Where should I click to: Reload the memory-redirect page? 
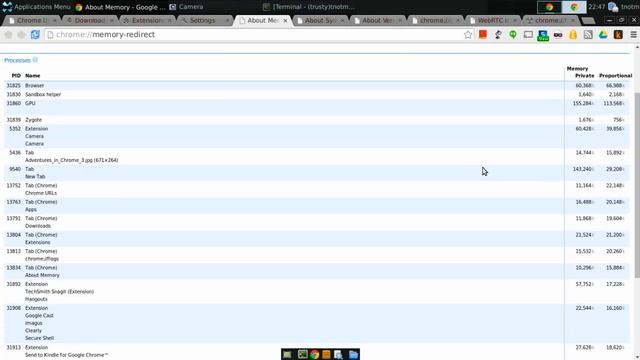(35, 35)
